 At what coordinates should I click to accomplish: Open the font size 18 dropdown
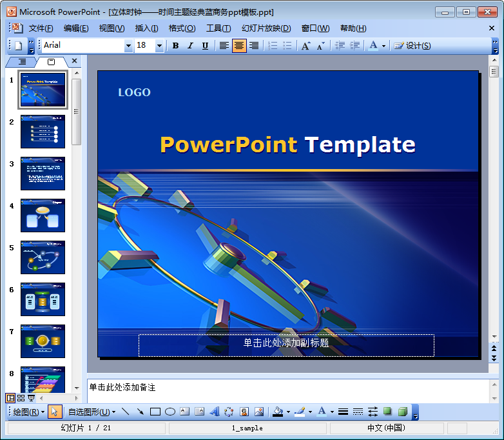click(x=159, y=46)
